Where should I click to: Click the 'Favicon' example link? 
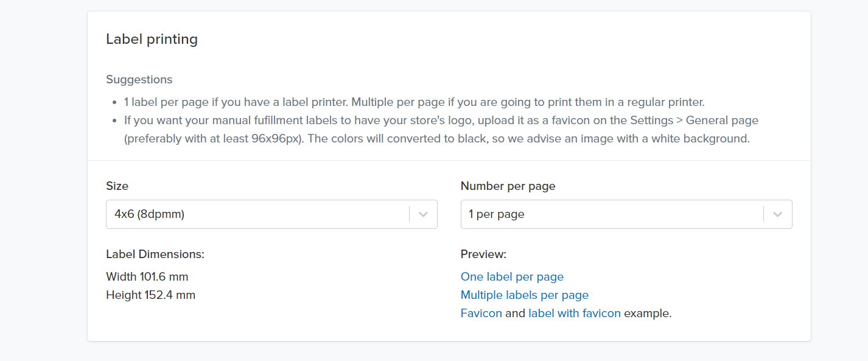(481, 314)
